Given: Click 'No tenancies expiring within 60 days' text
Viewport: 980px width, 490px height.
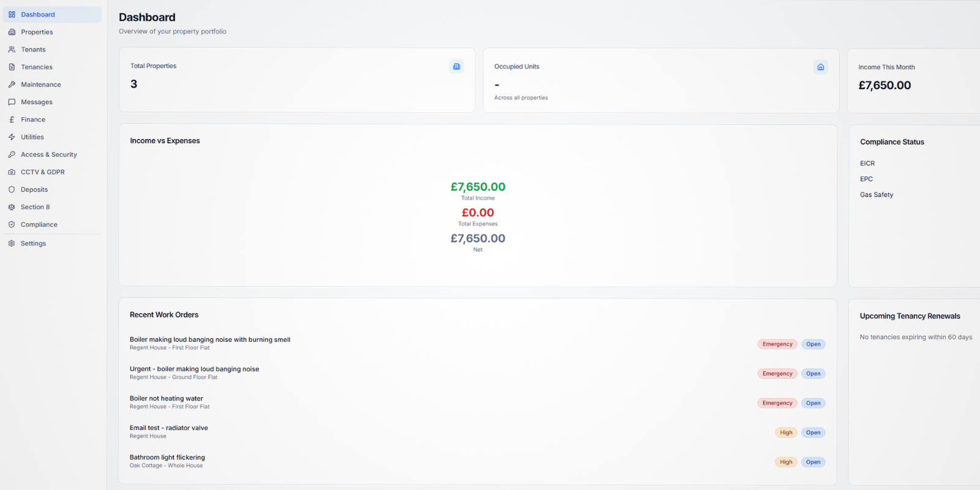Looking at the screenshot, I should click(x=916, y=337).
